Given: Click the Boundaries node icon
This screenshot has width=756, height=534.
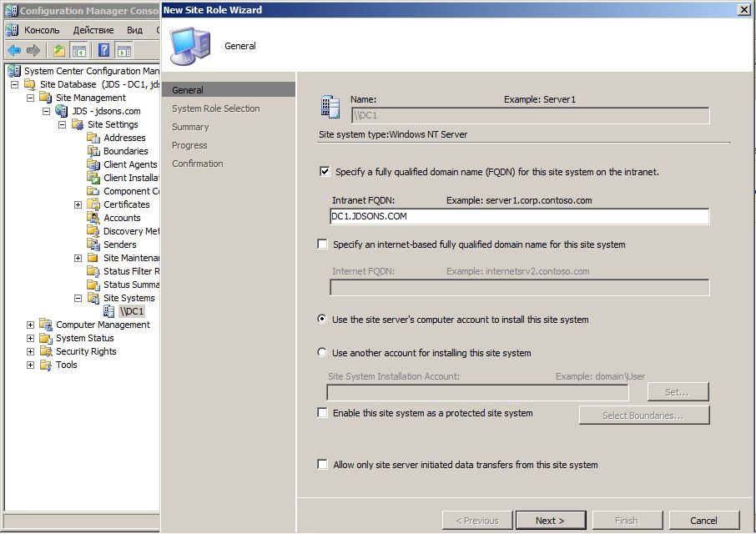Looking at the screenshot, I should [x=93, y=151].
